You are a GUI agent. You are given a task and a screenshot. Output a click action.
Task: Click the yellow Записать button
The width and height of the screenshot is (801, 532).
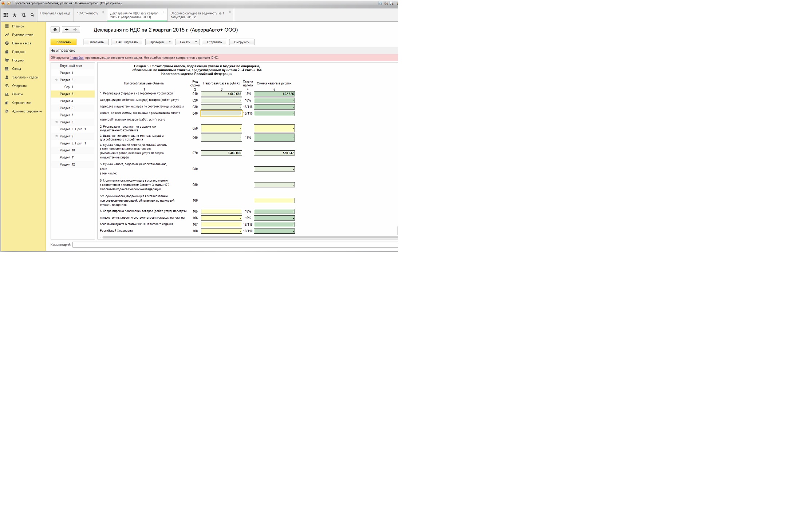tap(63, 42)
